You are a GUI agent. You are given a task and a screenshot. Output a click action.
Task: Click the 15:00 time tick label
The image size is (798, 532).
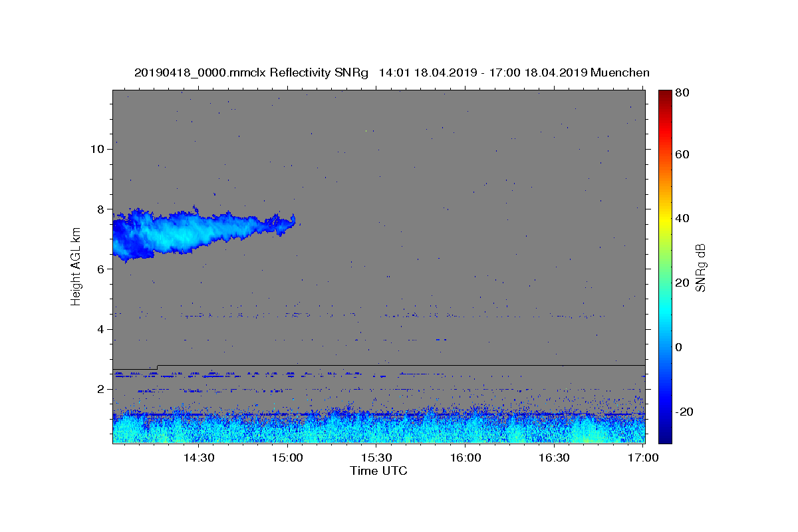click(x=287, y=458)
